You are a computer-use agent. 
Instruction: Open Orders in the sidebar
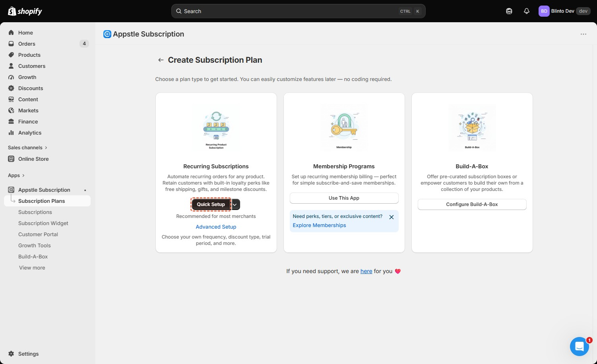tap(47, 44)
